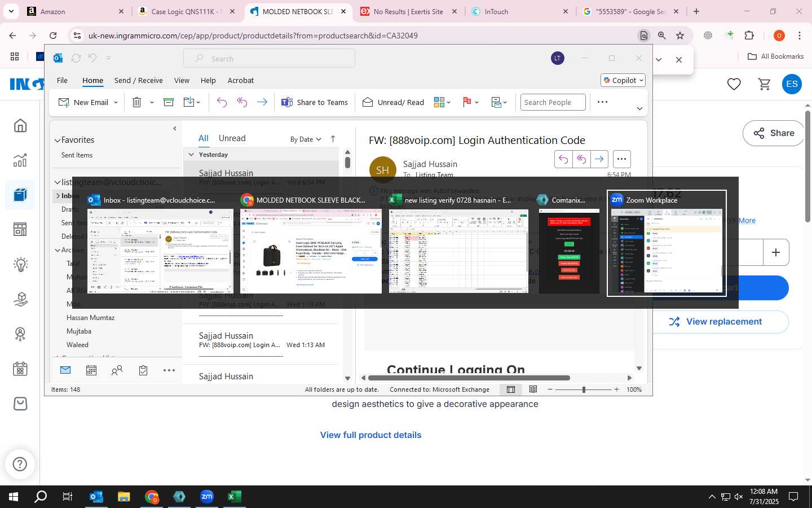812x508 pixels.
Task: Show hidden icons in the system tray
Action: tap(712, 497)
